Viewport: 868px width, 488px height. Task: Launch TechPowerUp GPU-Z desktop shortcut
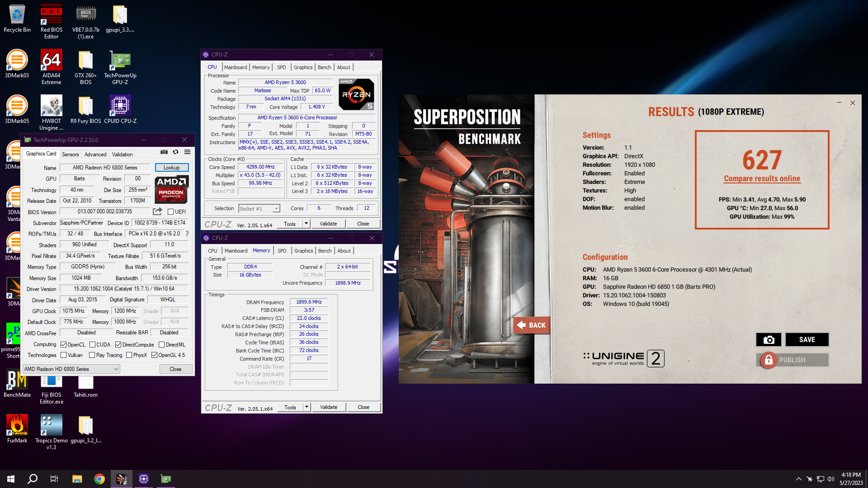tap(120, 67)
